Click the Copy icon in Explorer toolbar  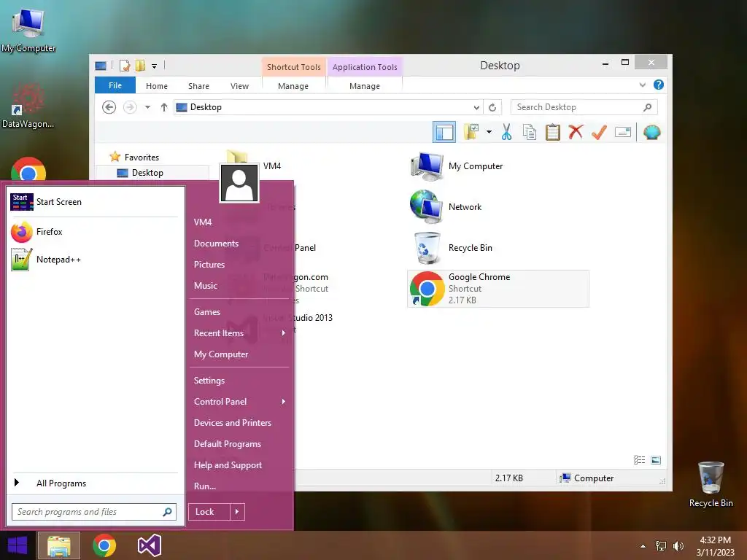(x=530, y=132)
